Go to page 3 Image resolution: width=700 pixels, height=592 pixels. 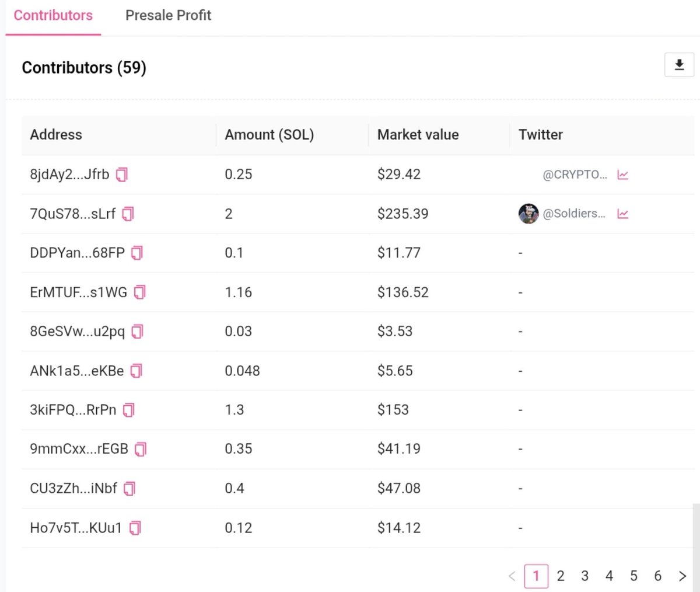584,576
